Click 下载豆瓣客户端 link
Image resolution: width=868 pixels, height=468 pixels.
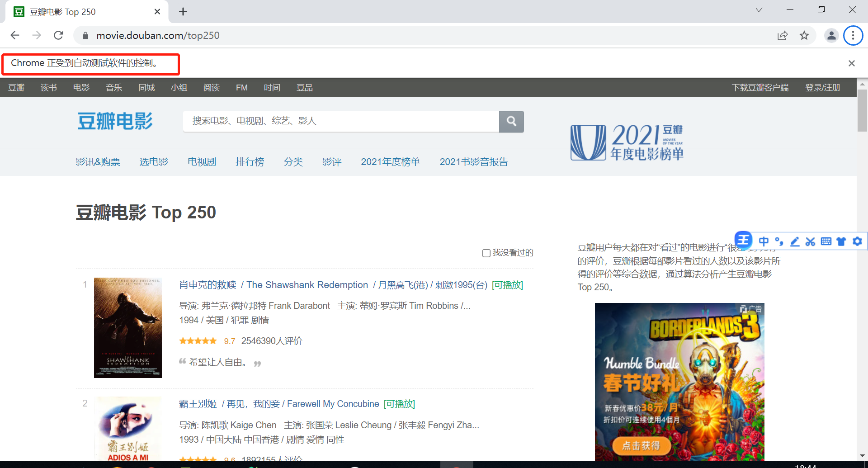(x=760, y=88)
